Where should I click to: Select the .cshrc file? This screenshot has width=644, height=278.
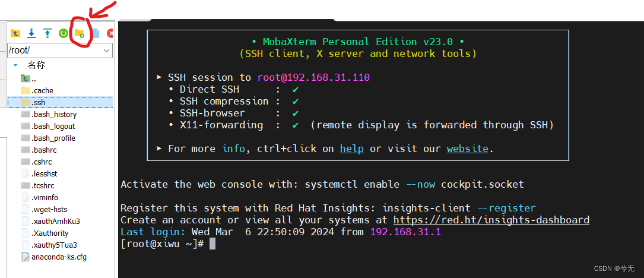[x=36, y=162]
